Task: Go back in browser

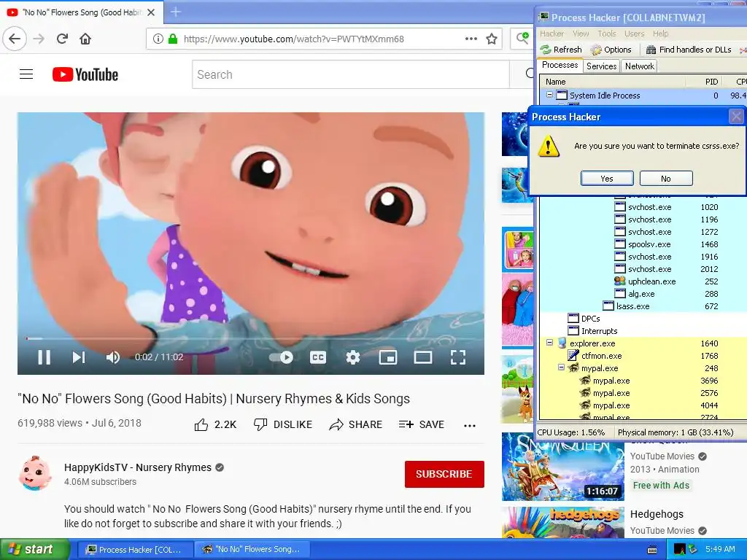Action: click(15, 39)
